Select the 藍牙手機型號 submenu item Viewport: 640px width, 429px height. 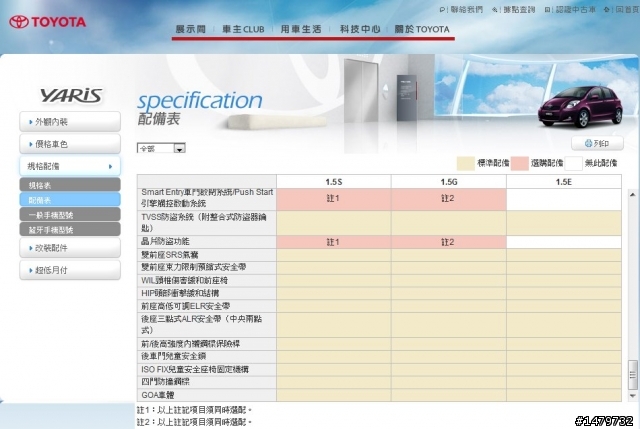point(70,229)
